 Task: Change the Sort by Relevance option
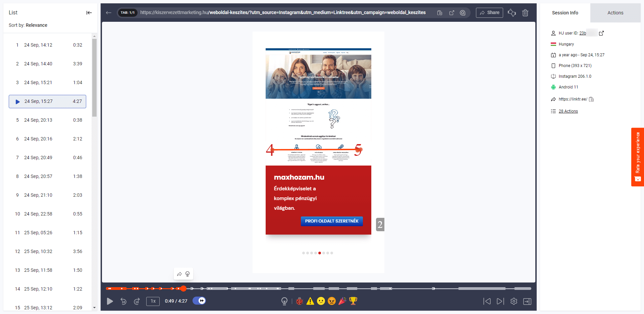coord(36,25)
